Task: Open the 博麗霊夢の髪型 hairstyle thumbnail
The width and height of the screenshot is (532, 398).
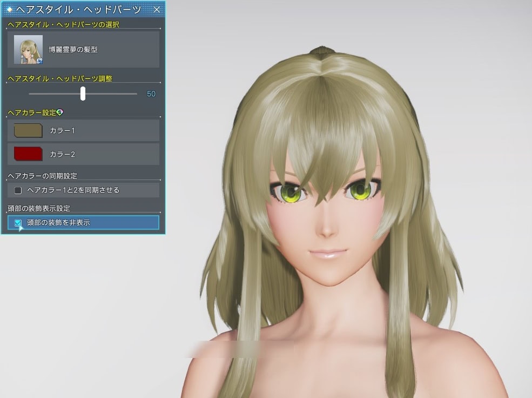Action: coord(28,50)
